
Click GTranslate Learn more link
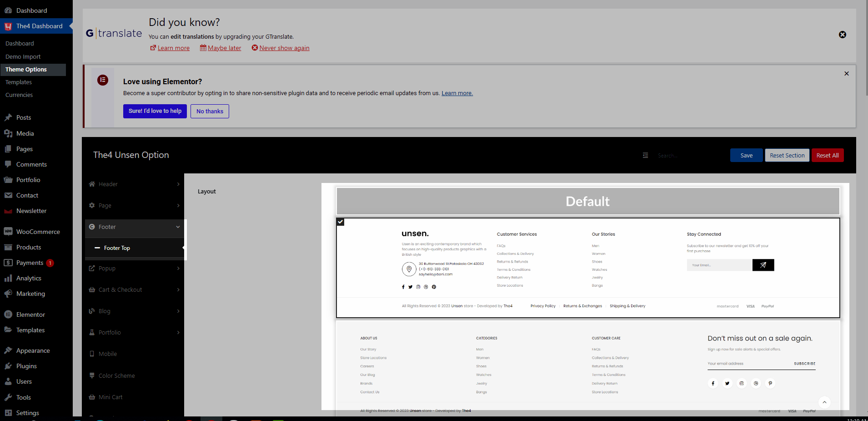coord(173,48)
